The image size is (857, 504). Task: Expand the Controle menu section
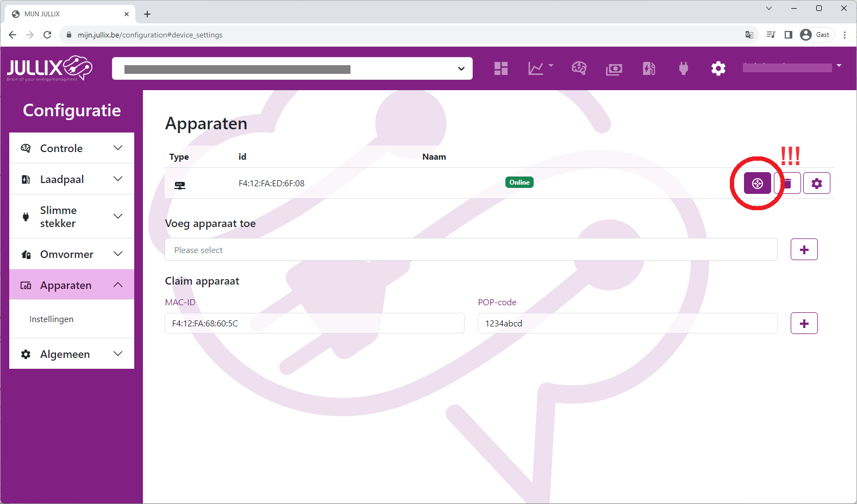(72, 148)
